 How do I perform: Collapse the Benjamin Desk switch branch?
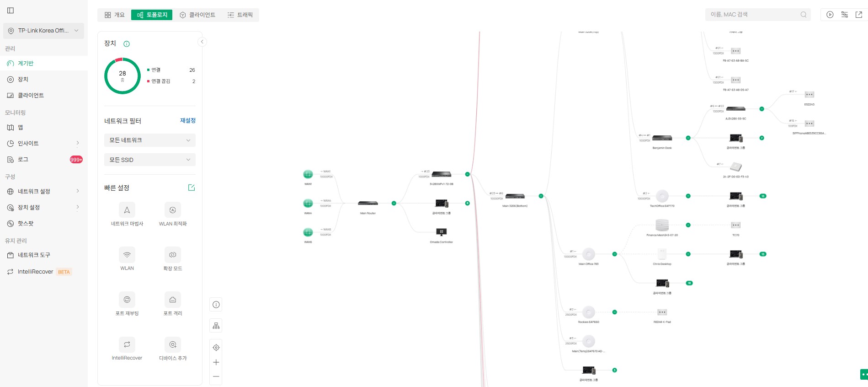click(x=688, y=138)
